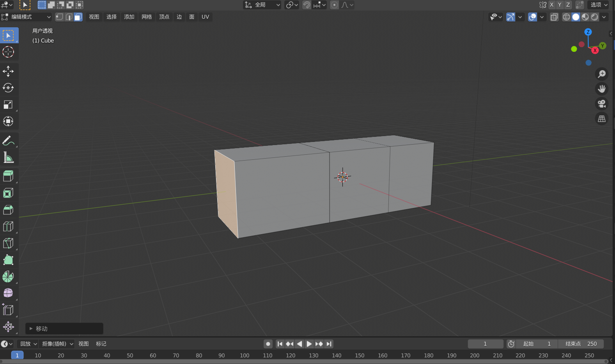Open the UV menu
This screenshot has height=364, width=615.
[205, 17]
